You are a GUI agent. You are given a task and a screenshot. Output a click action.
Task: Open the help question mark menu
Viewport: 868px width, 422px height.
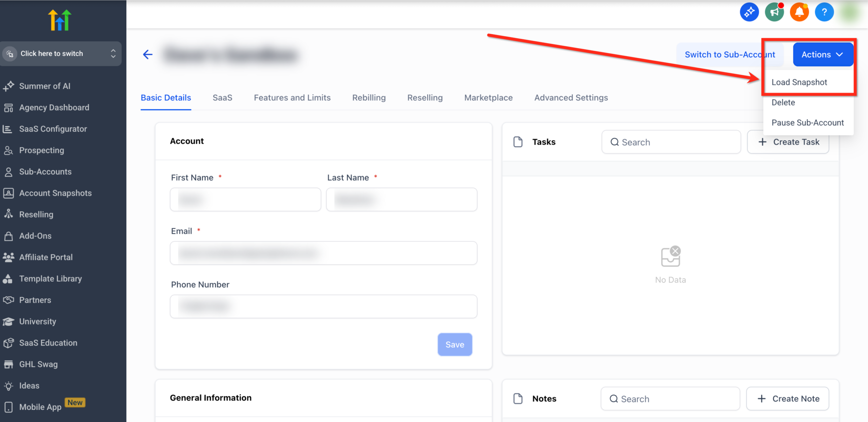824,12
